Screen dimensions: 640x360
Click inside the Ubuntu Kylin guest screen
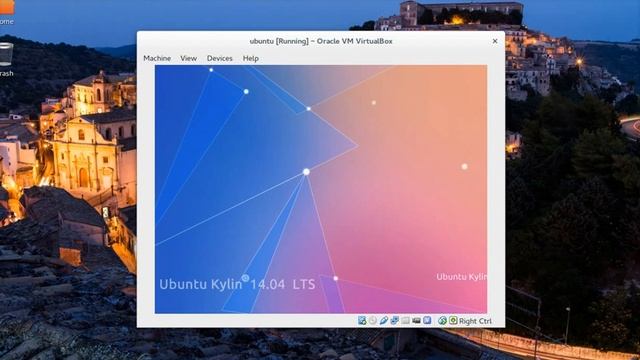[x=321, y=189]
